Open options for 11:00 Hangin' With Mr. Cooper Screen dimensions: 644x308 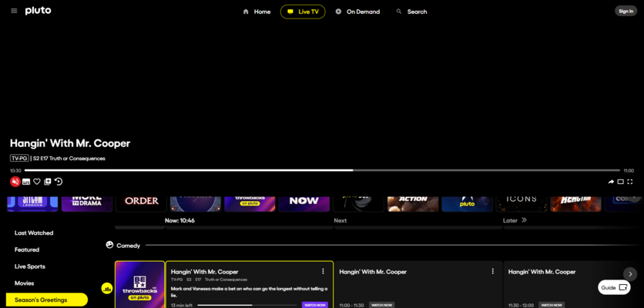492,271
